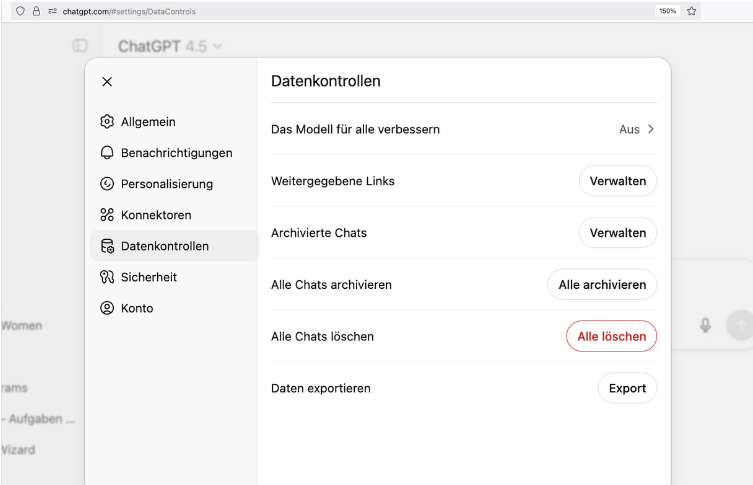Click the red Alle löschen button

pyautogui.click(x=611, y=336)
